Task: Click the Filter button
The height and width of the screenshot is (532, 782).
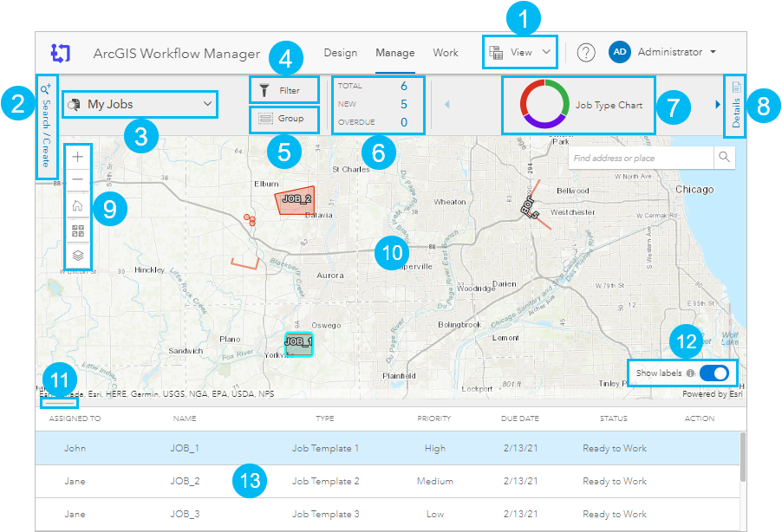Action: (284, 89)
